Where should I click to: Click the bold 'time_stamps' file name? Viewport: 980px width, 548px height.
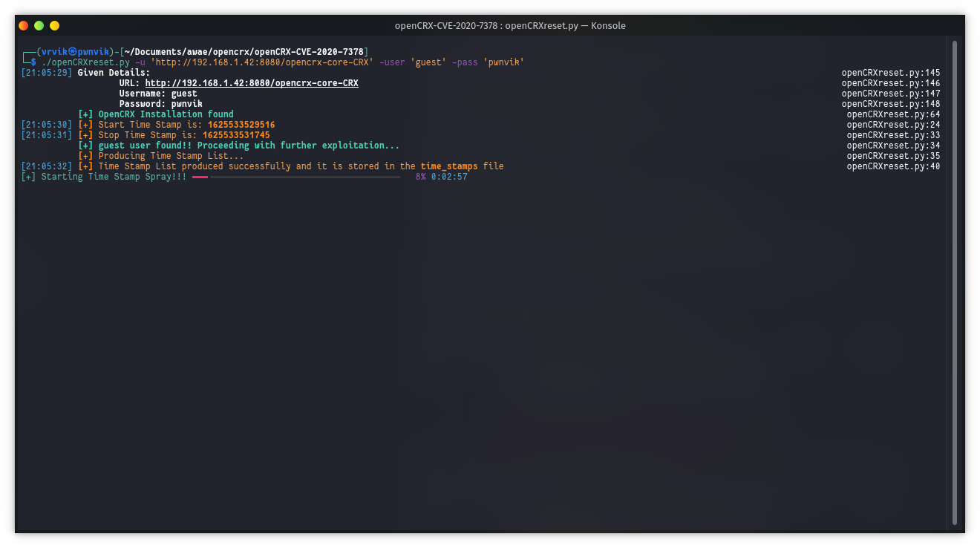click(449, 166)
